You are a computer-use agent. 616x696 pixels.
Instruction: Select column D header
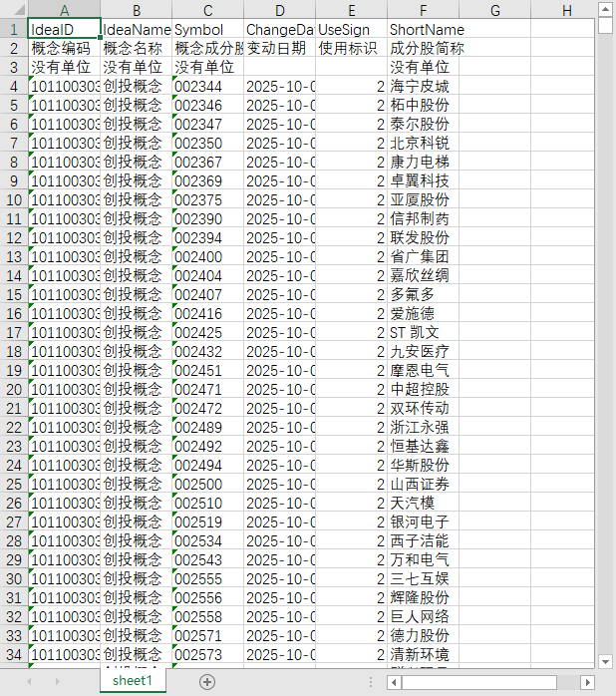280,10
